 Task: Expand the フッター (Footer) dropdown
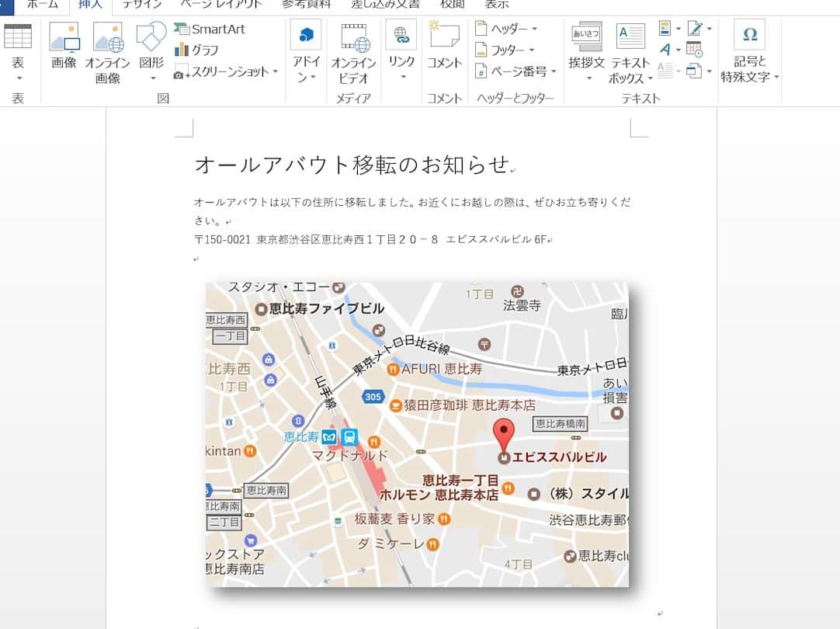click(532, 50)
